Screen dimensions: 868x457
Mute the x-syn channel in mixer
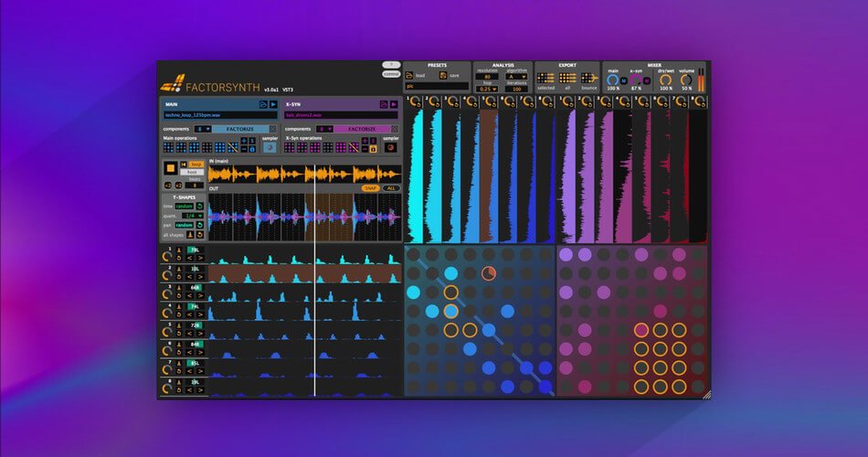646,80
